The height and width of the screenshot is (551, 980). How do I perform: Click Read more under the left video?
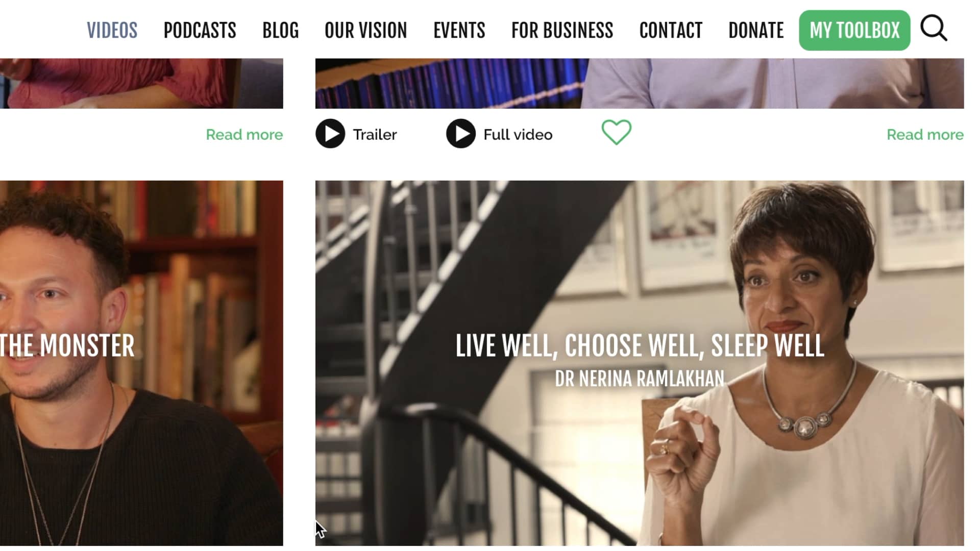[244, 135]
